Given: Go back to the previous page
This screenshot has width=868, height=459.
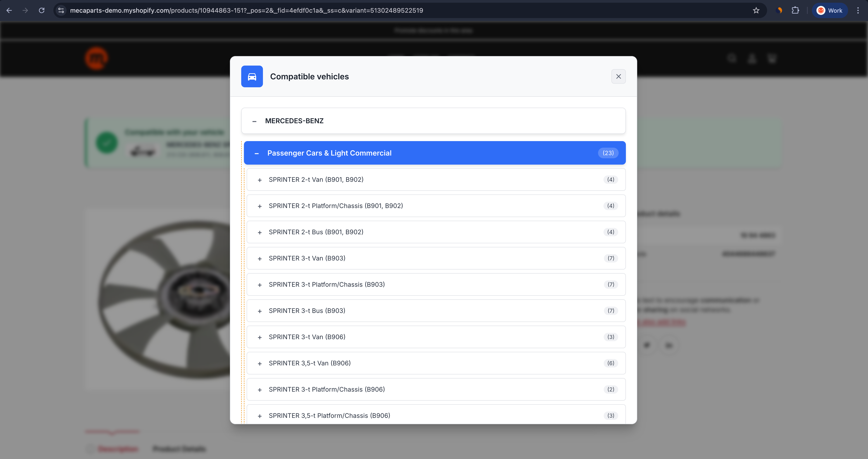Looking at the screenshot, I should [x=9, y=10].
